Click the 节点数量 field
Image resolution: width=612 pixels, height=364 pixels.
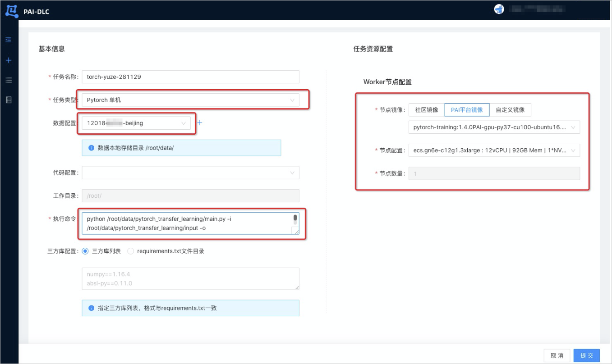tap(494, 173)
